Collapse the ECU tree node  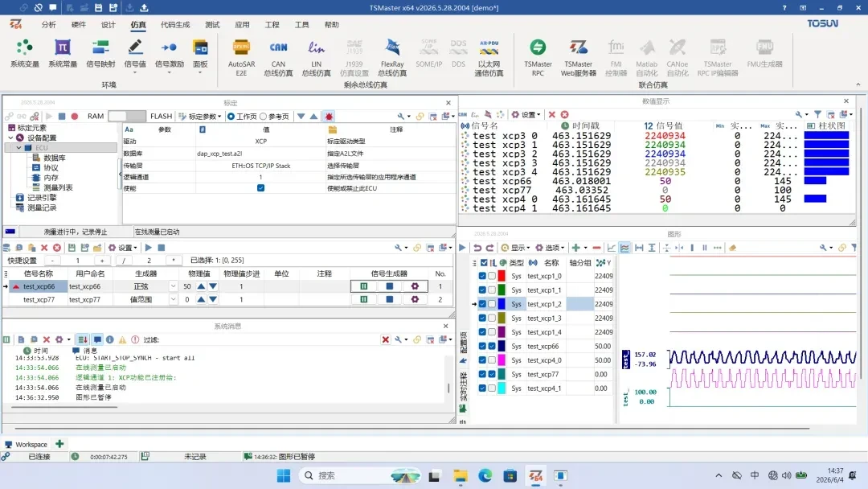(18, 148)
